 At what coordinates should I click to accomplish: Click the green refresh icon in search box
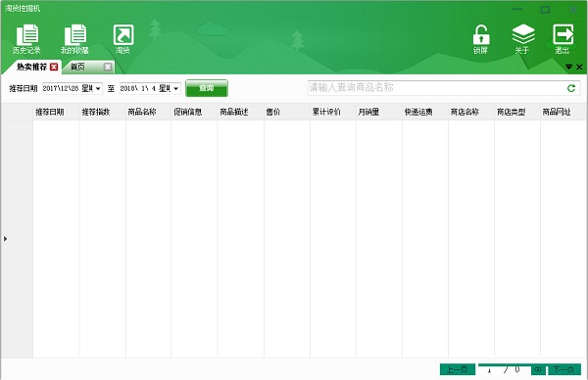571,88
